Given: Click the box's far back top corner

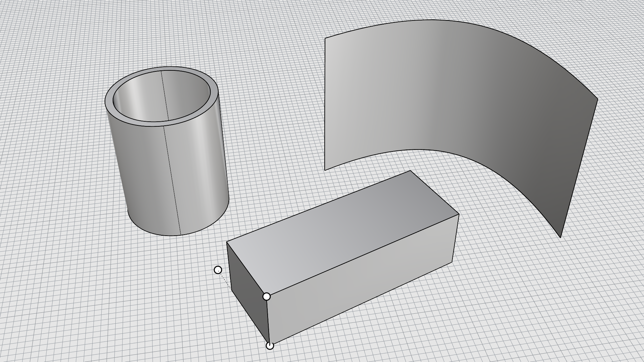Looking at the screenshot, I should pos(410,171).
